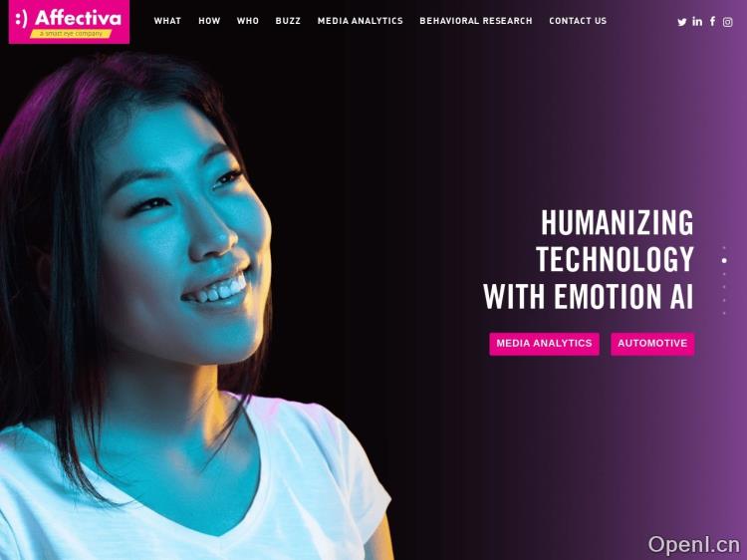Select the fifth slide indicator dot
The height and width of the screenshot is (560, 747).
pos(724,300)
